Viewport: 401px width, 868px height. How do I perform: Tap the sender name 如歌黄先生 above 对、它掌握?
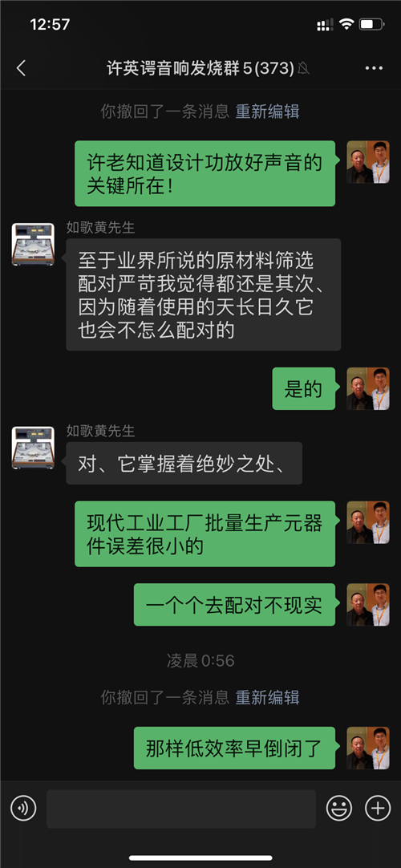click(x=101, y=431)
